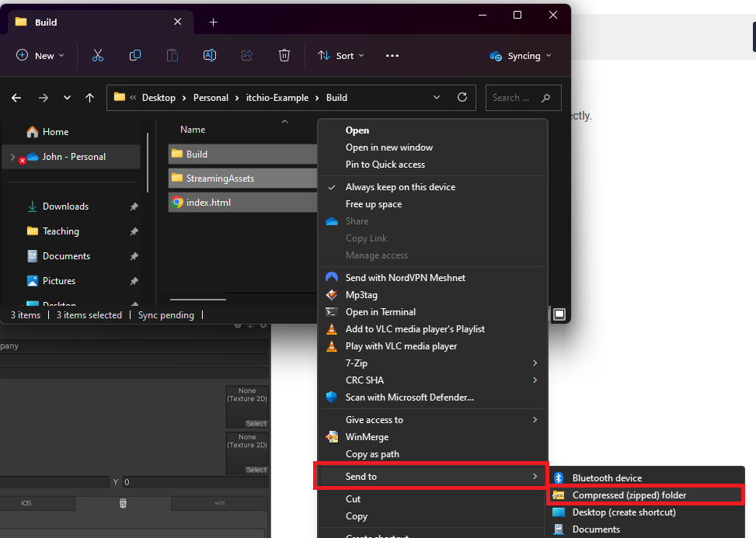
Task: Open Downloads in Quick access
Action: tap(65, 207)
